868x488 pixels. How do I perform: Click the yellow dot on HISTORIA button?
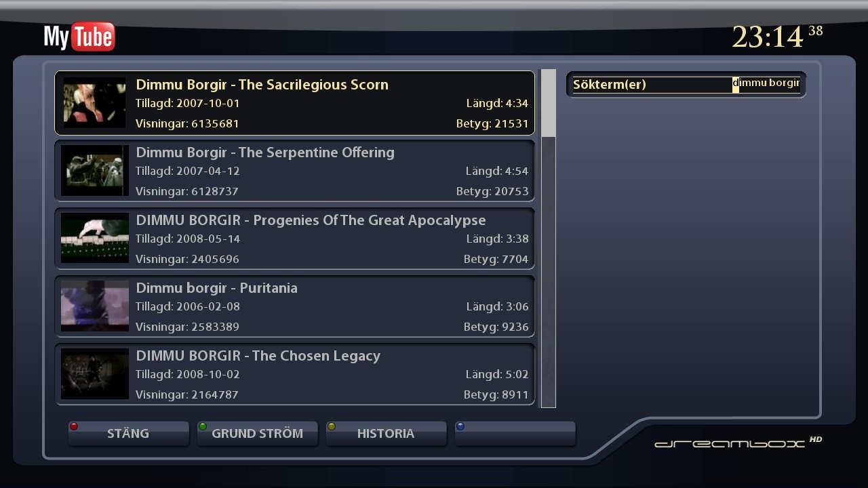pyautogui.click(x=331, y=426)
